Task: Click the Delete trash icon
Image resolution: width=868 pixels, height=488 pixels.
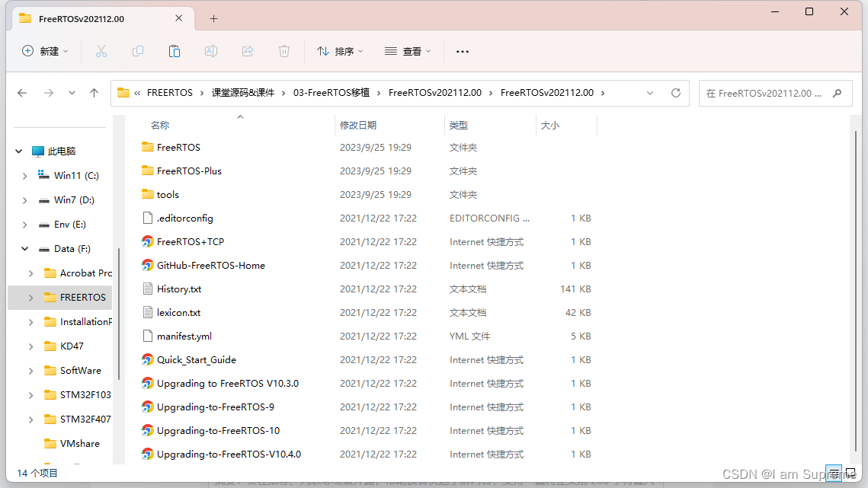Action: (x=284, y=52)
